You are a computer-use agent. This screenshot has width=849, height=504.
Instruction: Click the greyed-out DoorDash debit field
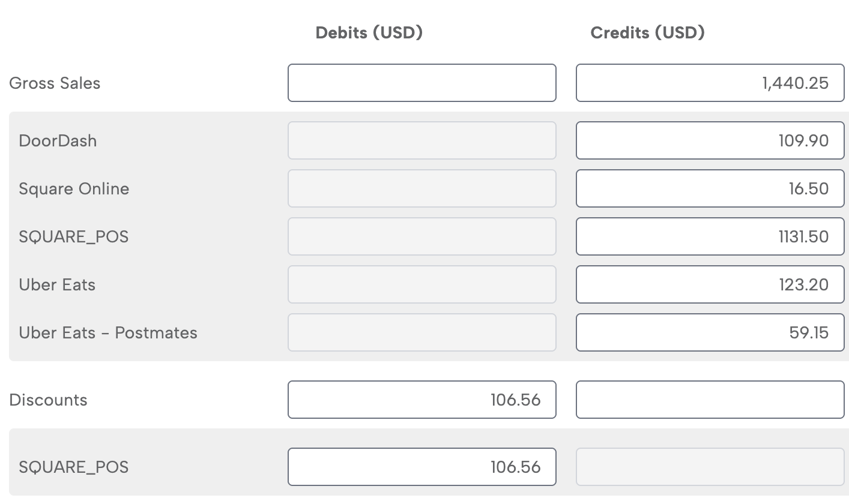[x=421, y=140]
